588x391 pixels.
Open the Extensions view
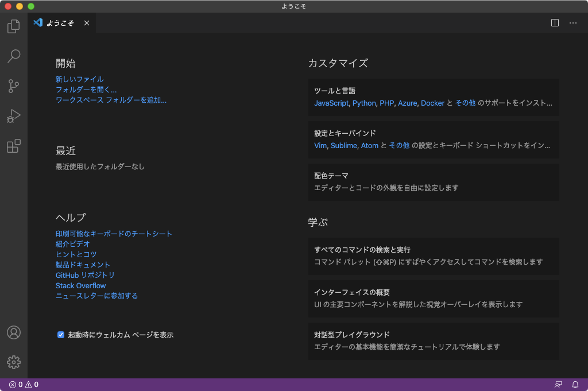(13, 146)
